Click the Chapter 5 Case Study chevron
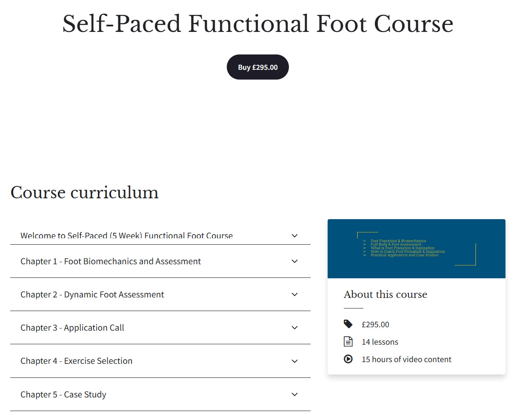This screenshot has width=514, height=420. coord(294,394)
